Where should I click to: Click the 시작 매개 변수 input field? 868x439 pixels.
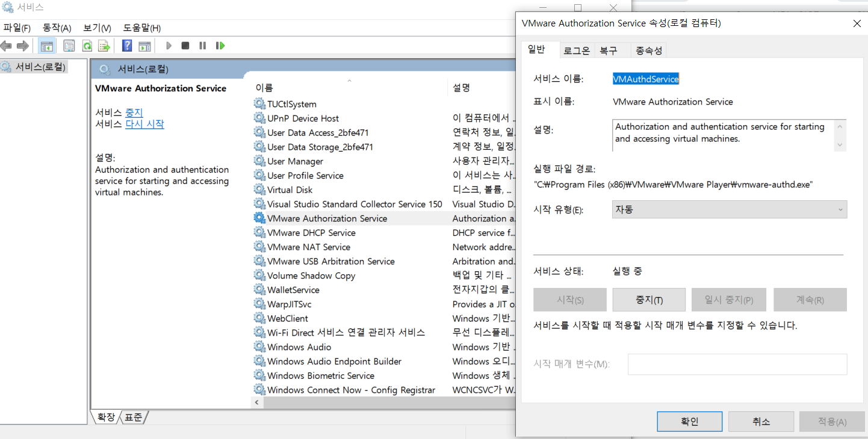[x=737, y=364]
